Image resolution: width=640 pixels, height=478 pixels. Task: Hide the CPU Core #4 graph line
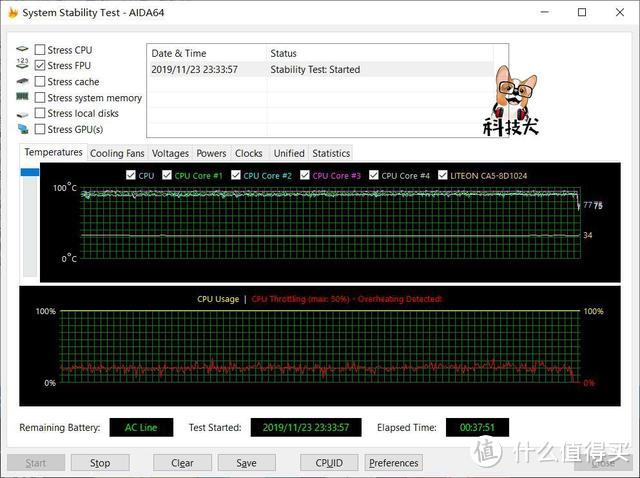[373, 175]
